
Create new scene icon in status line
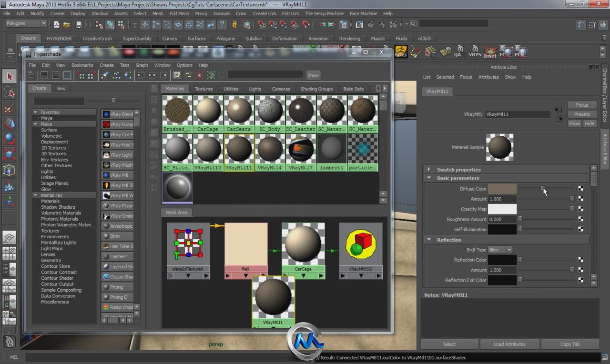click(57, 24)
